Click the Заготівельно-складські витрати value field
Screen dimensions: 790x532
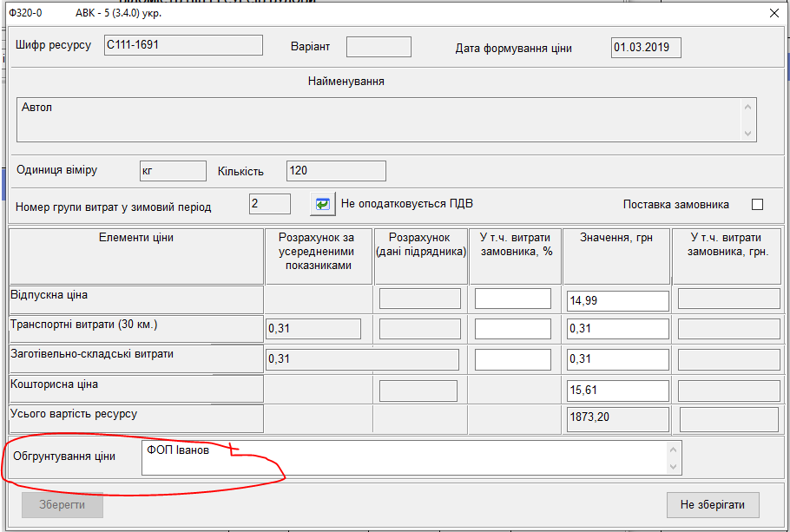tap(618, 359)
